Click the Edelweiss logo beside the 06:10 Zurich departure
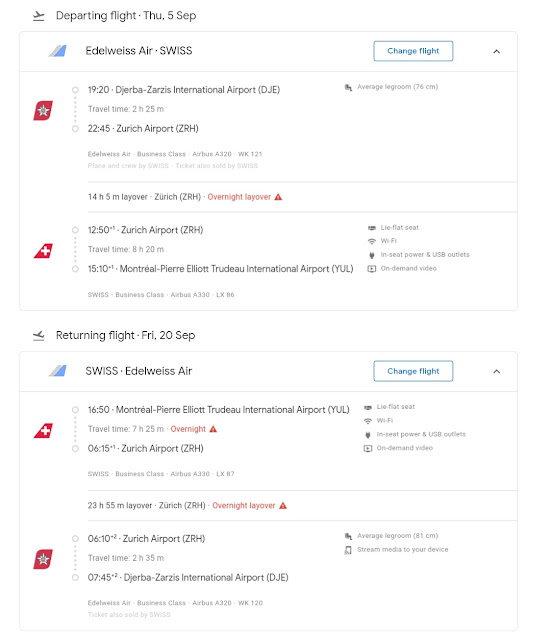 coord(43,559)
